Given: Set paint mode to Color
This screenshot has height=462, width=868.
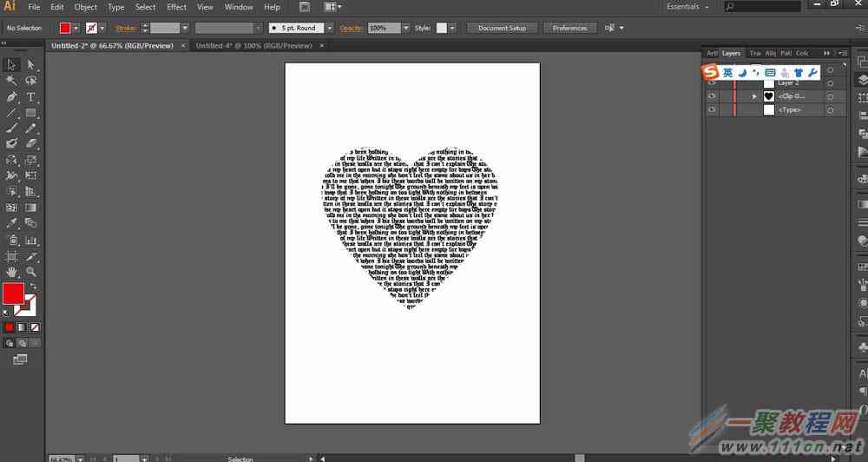Looking at the screenshot, I should click(x=10, y=327).
